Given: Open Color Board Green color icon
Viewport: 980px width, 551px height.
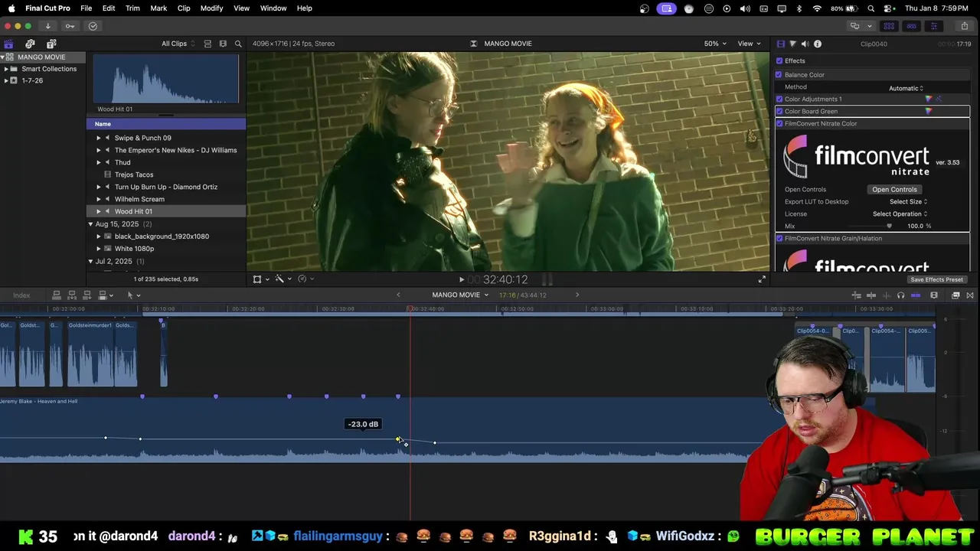Looking at the screenshot, I should click(929, 112).
